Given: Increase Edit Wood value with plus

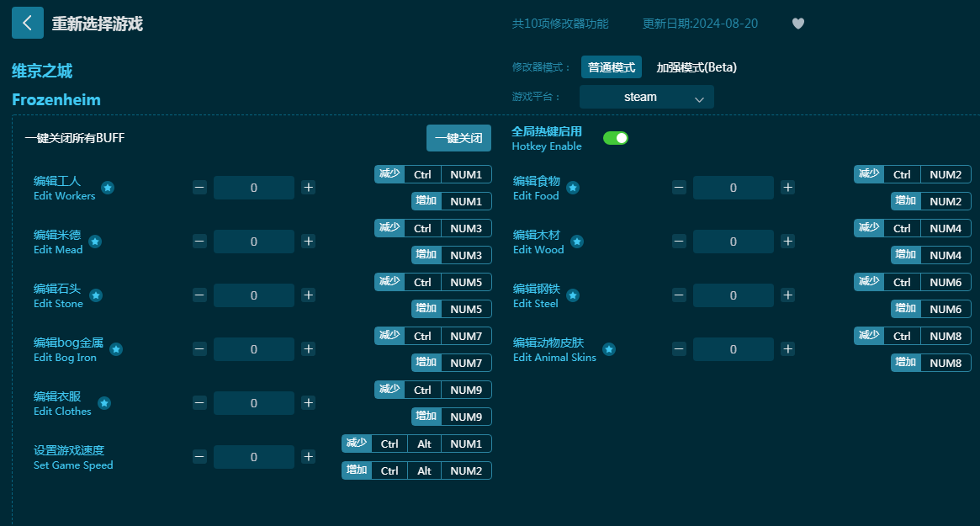Looking at the screenshot, I should (787, 242).
